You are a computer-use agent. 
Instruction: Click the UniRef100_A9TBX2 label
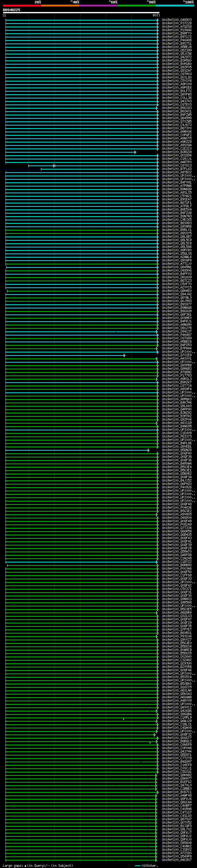(x=177, y=172)
